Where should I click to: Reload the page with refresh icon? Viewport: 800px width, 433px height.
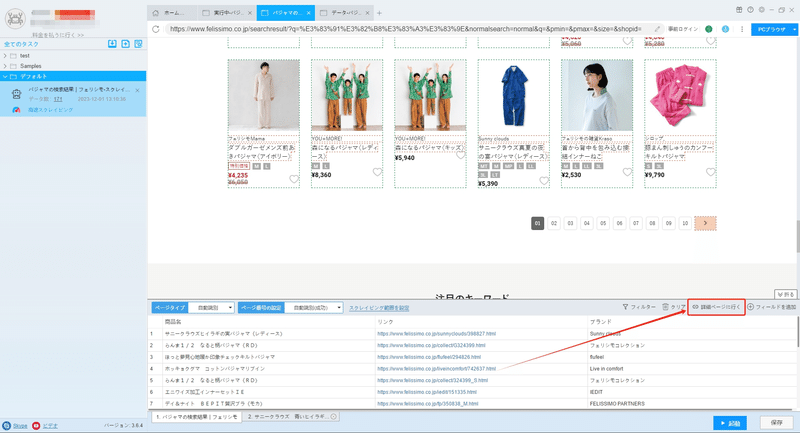(x=156, y=29)
